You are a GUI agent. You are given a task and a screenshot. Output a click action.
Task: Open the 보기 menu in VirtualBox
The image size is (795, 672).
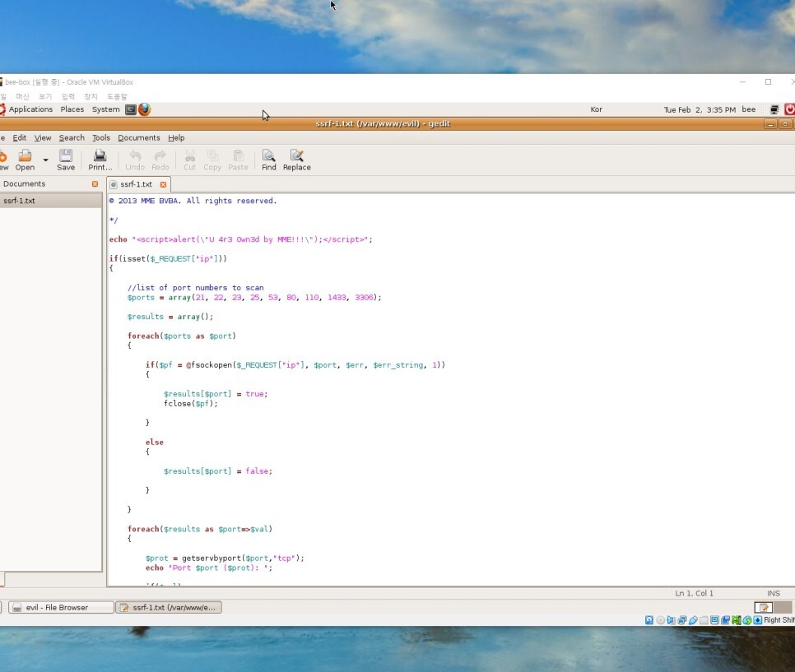(45, 96)
